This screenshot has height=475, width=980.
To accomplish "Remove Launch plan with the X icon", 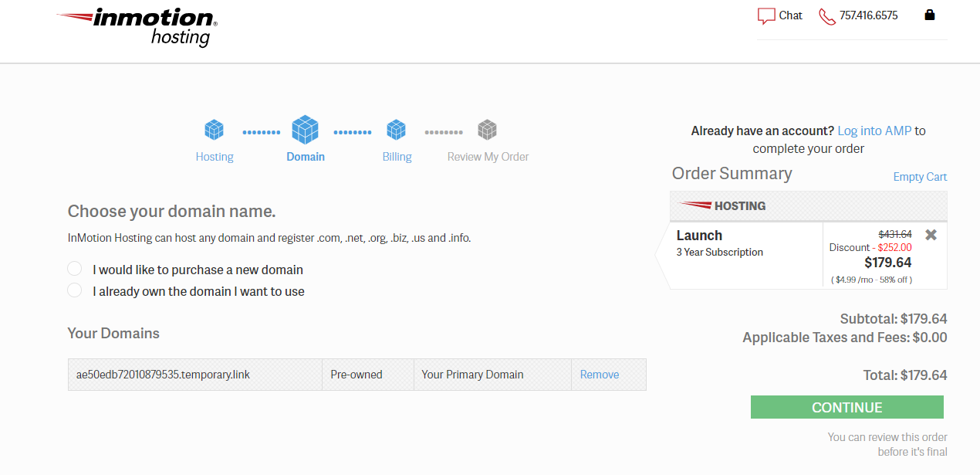I will [x=931, y=235].
